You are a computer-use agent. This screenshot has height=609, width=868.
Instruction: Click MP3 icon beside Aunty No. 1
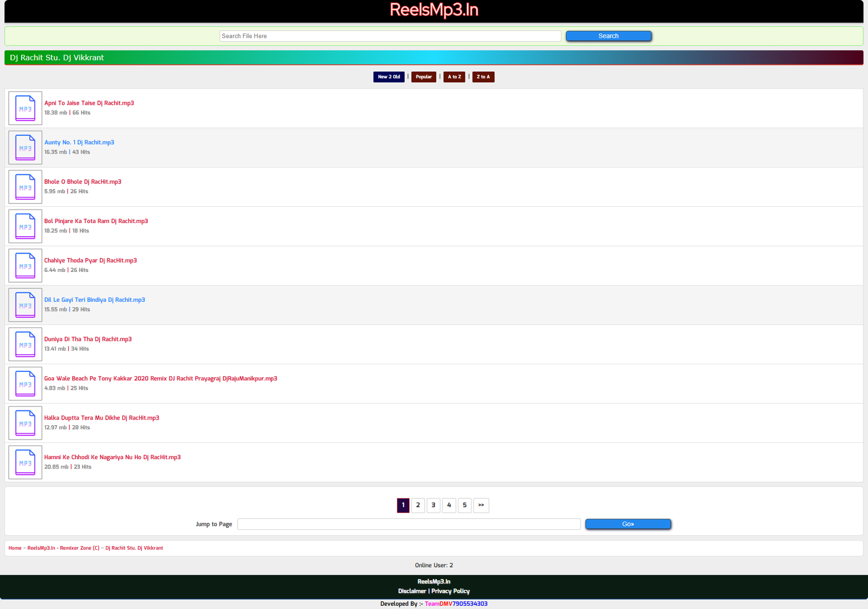click(25, 148)
